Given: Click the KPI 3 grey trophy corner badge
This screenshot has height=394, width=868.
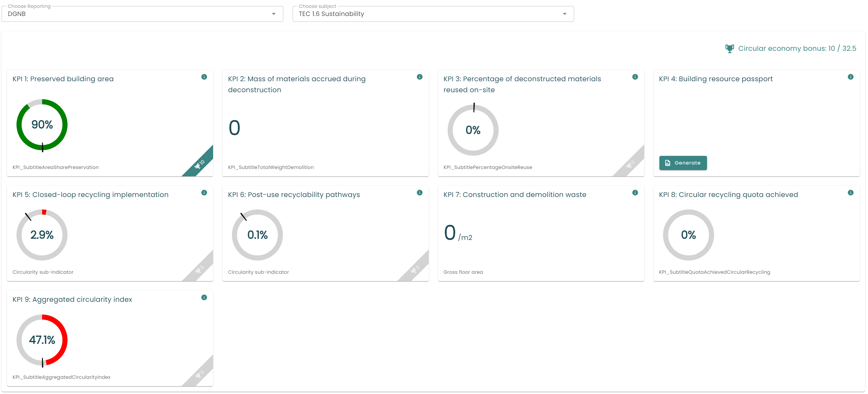Looking at the screenshot, I should coord(631,164).
